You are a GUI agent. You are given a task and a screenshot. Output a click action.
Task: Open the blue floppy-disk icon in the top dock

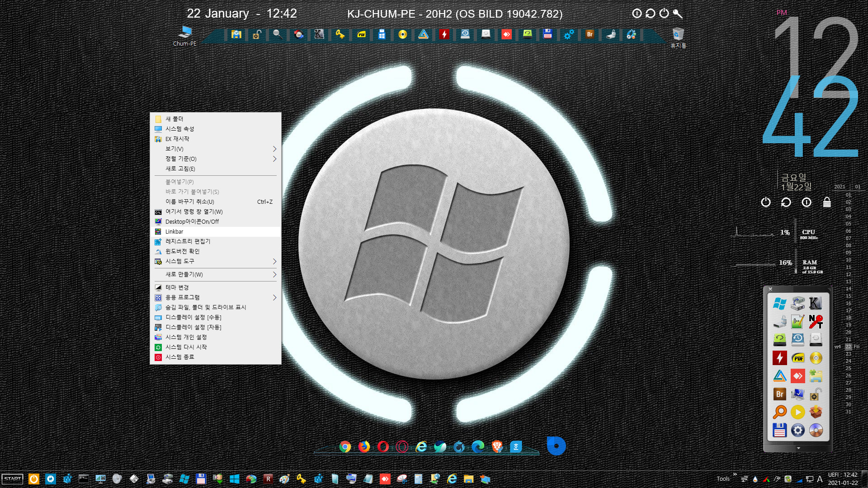pos(548,34)
